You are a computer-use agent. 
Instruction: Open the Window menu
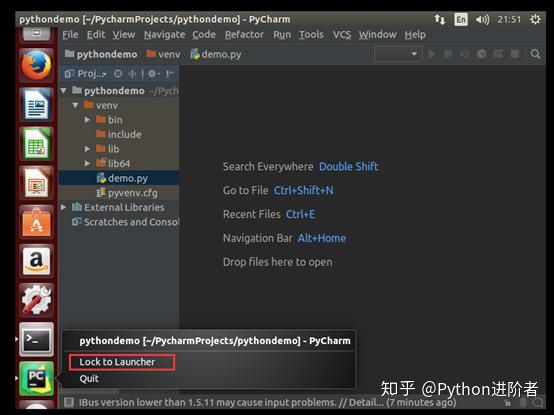377,35
